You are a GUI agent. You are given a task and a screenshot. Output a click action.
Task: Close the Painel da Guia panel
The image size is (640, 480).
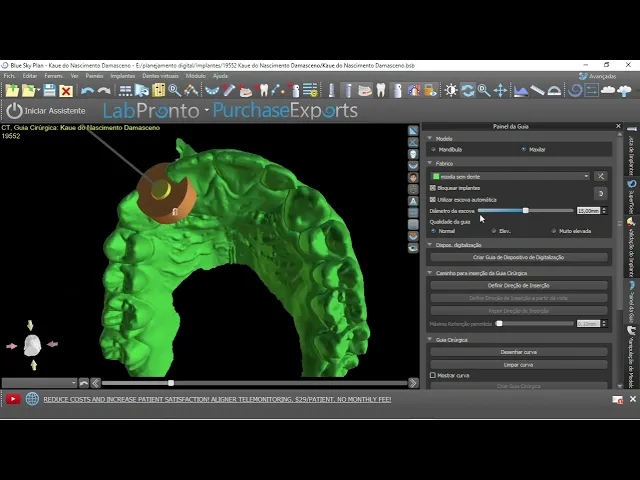pyautogui.click(x=618, y=126)
